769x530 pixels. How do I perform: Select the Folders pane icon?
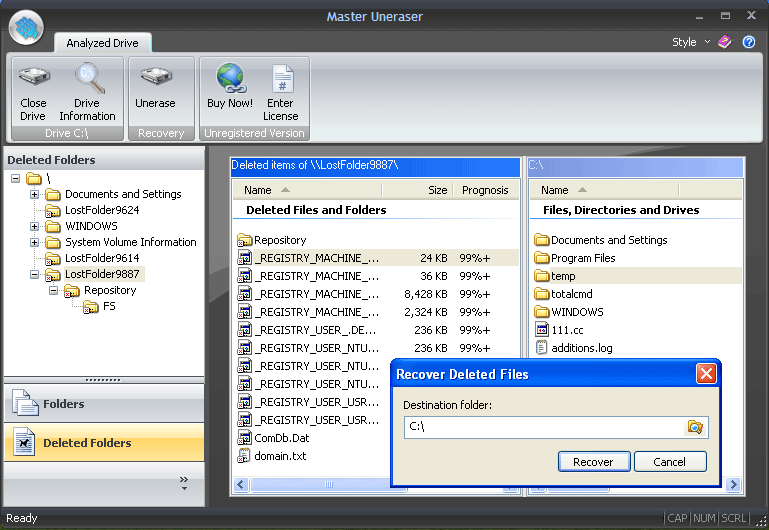pyautogui.click(x=25, y=403)
